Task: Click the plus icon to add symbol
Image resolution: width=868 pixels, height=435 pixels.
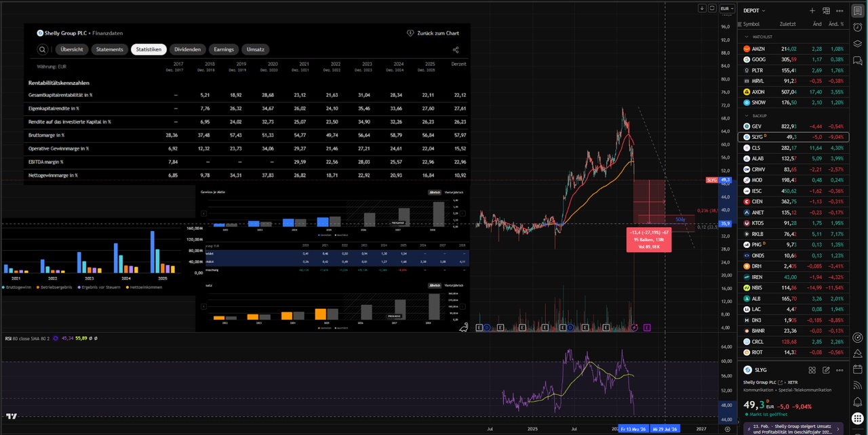Action: [812, 10]
